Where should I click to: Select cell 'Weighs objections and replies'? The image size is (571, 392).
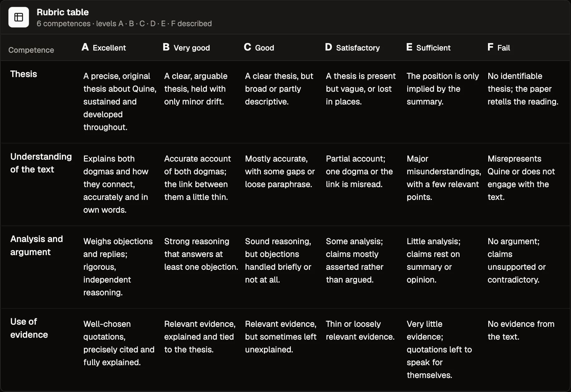point(118,267)
